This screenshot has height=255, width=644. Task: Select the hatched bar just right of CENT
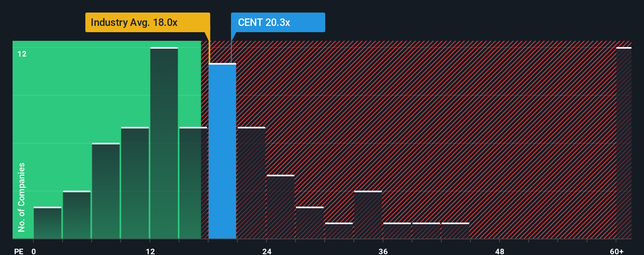(251, 183)
